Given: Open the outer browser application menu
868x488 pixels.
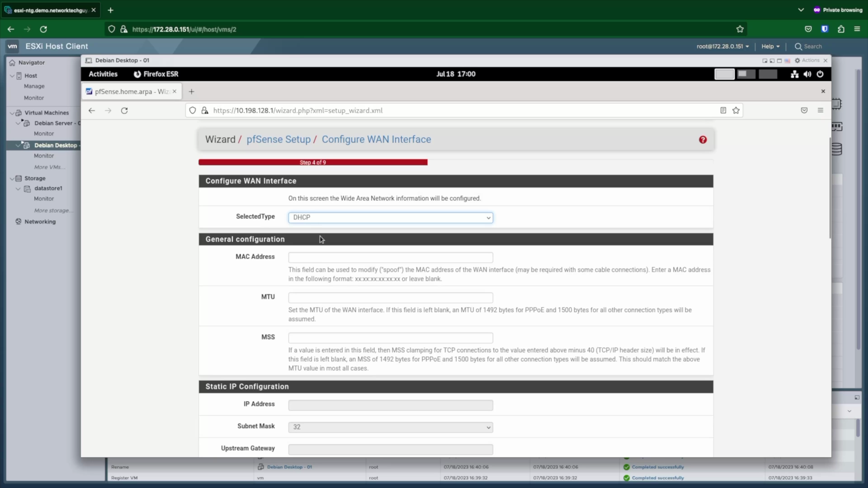Looking at the screenshot, I should tap(857, 29).
